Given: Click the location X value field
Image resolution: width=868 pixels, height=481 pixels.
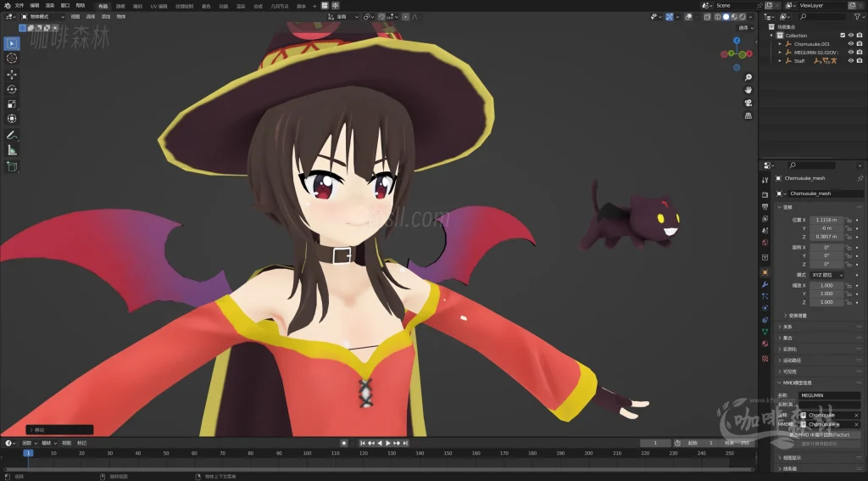Looking at the screenshot, I should (827, 220).
